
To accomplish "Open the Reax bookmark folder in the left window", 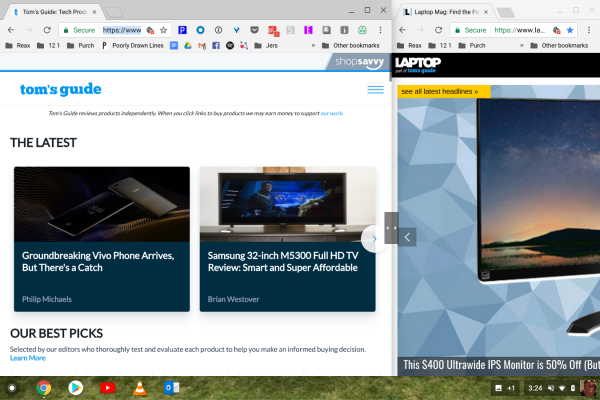I will (18, 46).
